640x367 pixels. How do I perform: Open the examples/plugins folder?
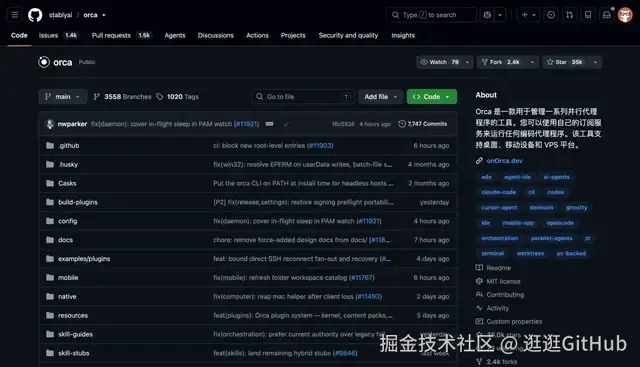(x=84, y=259)
